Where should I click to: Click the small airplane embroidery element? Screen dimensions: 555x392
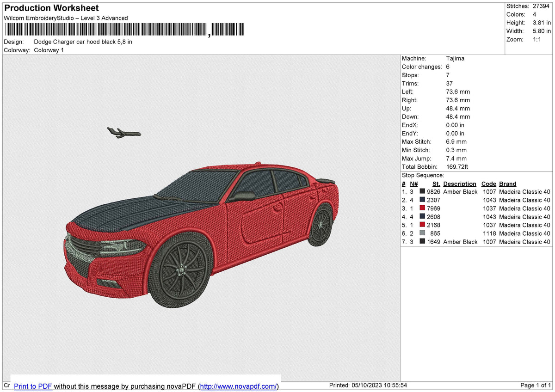[123, 133]
